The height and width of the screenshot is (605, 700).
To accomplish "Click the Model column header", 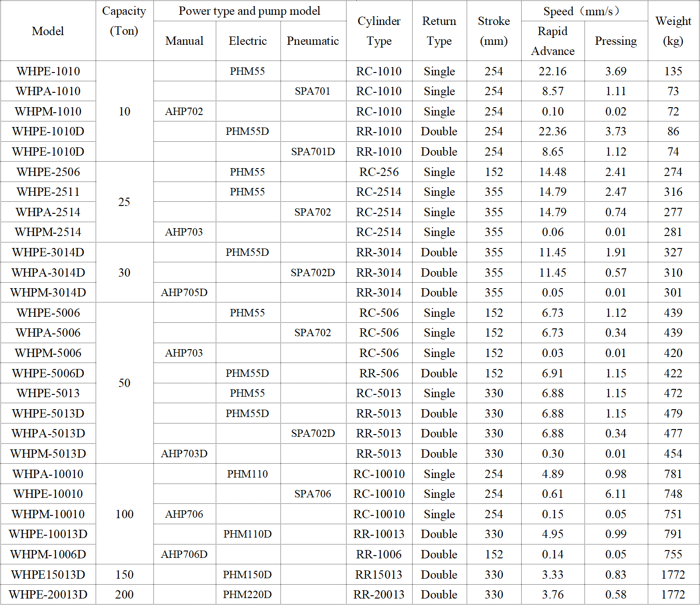I will 48,31.
